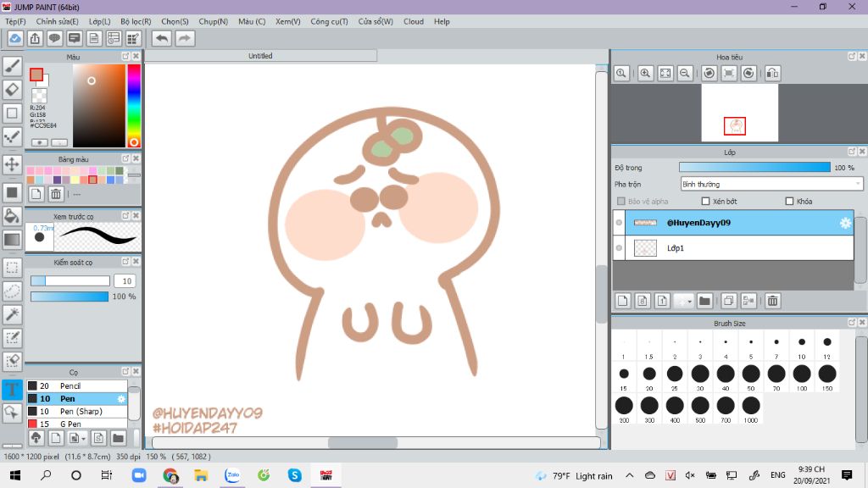Fit canvas to window in Navigator
The width and height of the screenshot is (868, 488).
tap(665, 73)
